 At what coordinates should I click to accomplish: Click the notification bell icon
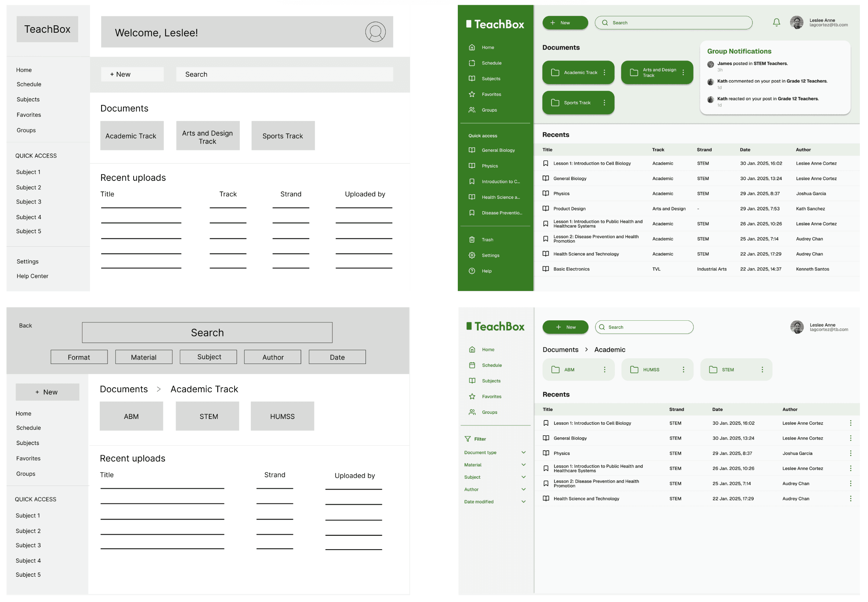tap(776, 23)
